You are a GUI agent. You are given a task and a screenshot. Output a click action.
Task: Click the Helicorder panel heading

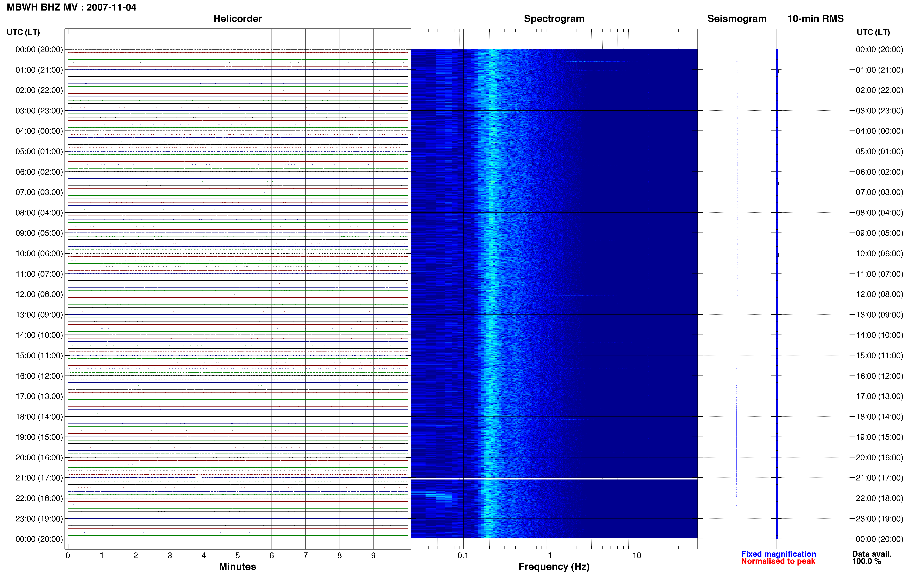coord(238,19)
